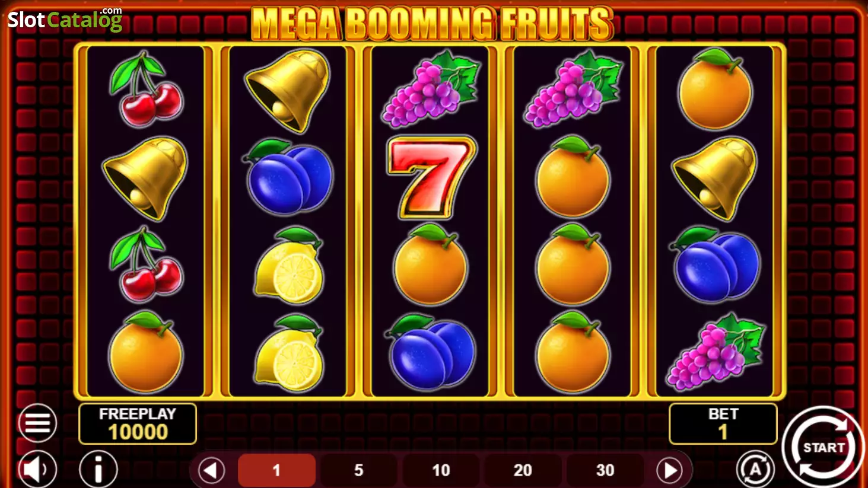Select bet value 1
Screen dimensions: 868x488
click(x=276, y=470)
